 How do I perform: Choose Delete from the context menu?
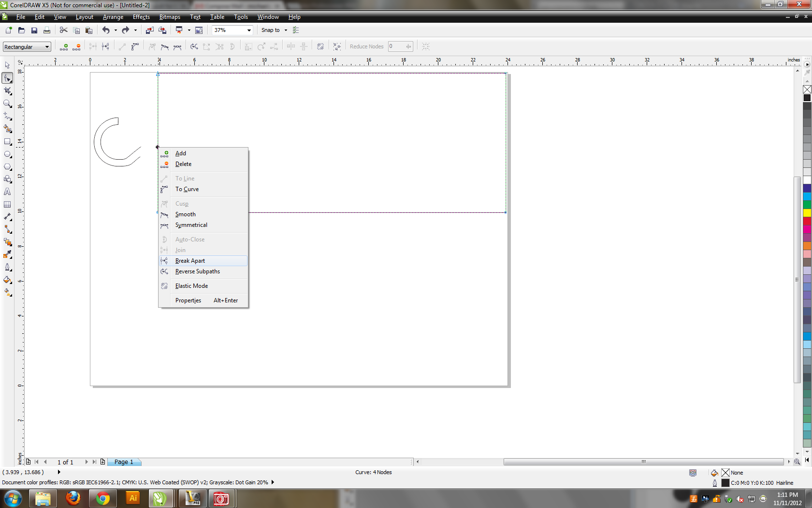point(203,164)
